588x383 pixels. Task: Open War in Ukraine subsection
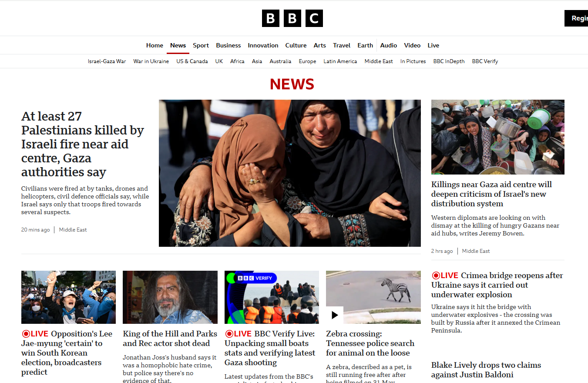[151, 61]
